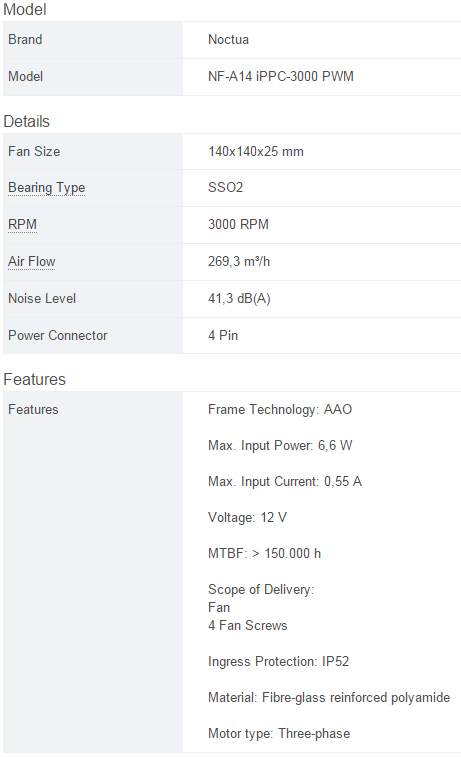
Task: Select the 41,3 dB(A) value
Action: (x=239, y=298)
